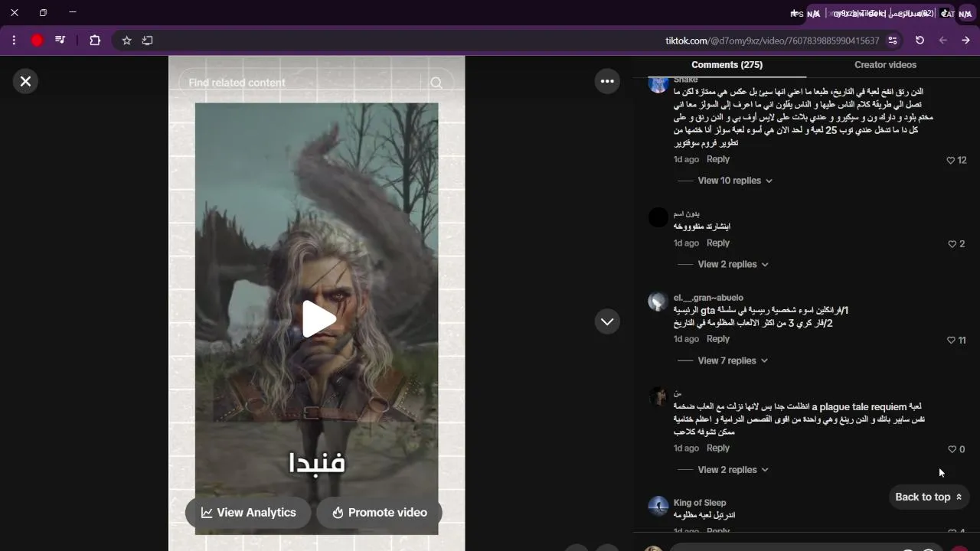
Task: Expand View 10 replies
Action: 735,181
